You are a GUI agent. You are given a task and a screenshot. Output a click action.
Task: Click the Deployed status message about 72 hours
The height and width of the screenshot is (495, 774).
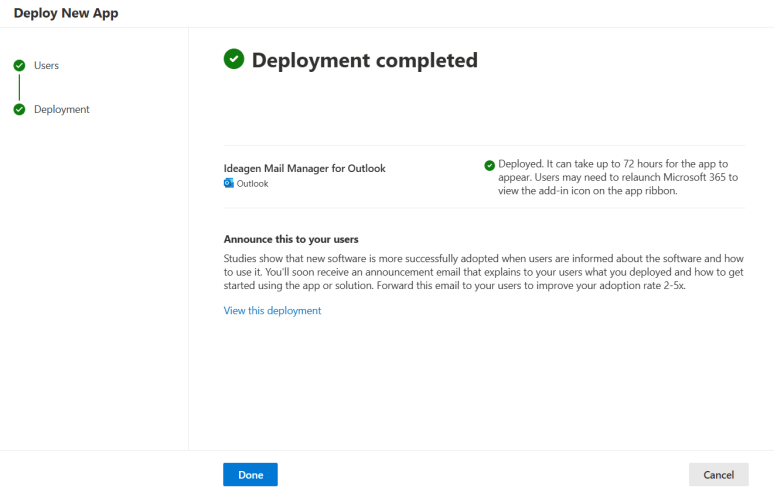(613, 163)
